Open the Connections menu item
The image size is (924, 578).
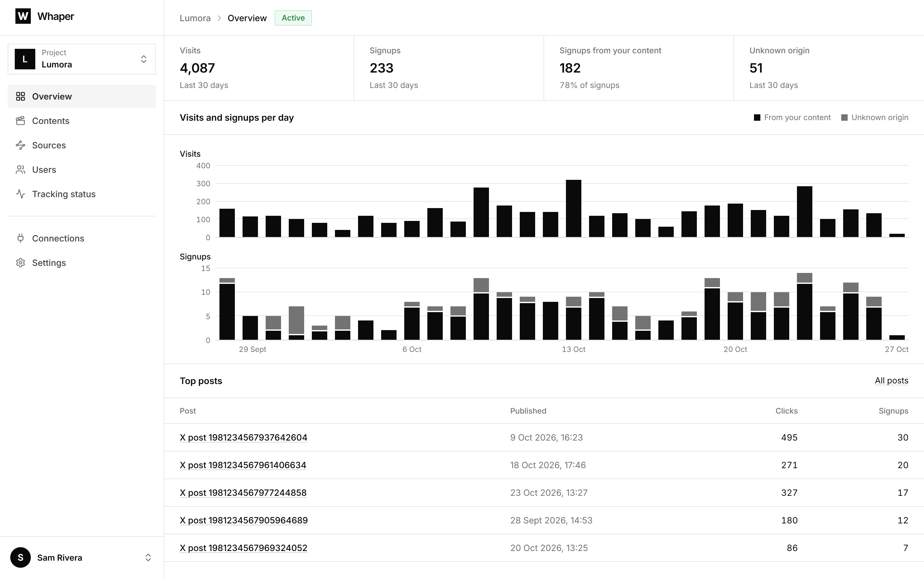click(82, 239)
